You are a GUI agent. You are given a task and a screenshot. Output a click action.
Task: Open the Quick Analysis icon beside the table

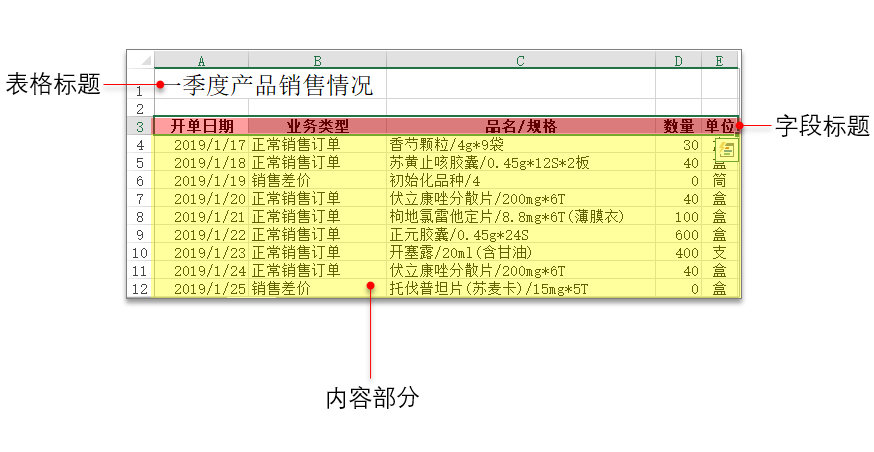point(727,150)
